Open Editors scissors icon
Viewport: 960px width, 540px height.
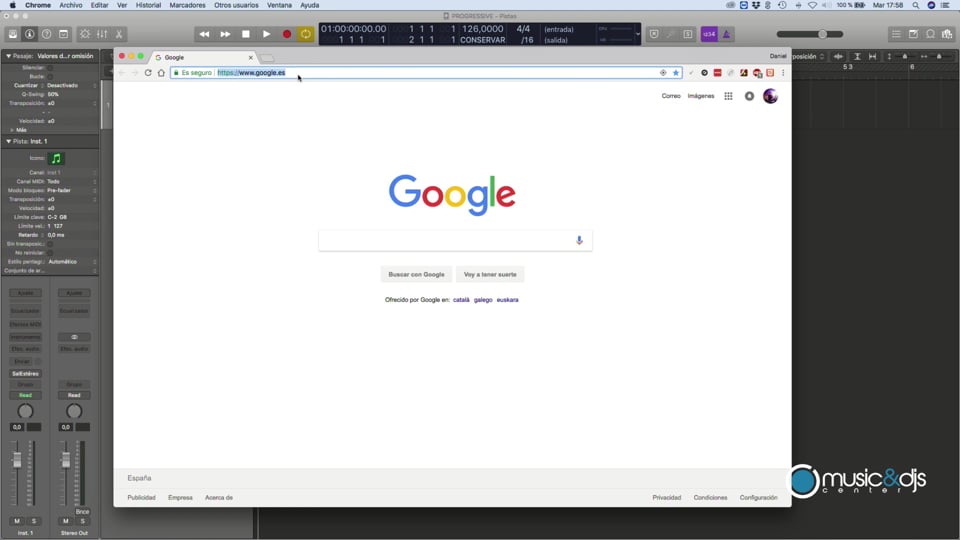coord(119,34)
